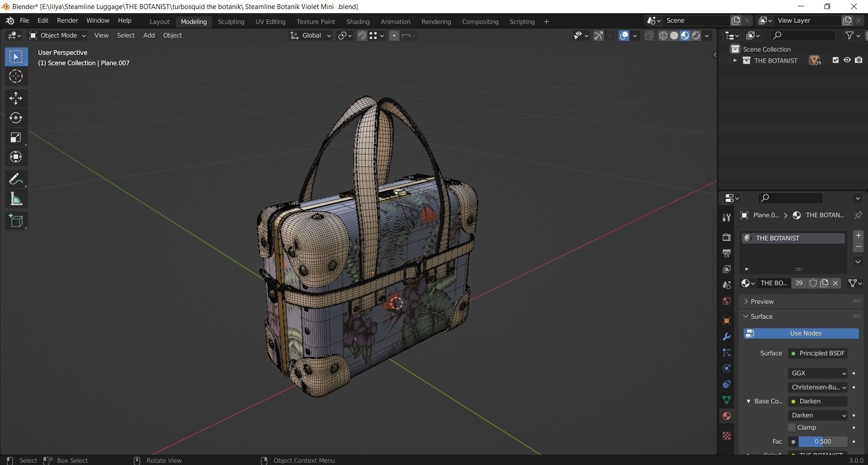Click the Darken Base Color node link
Screen dimensions: 868x465
(x=818, y=401)
